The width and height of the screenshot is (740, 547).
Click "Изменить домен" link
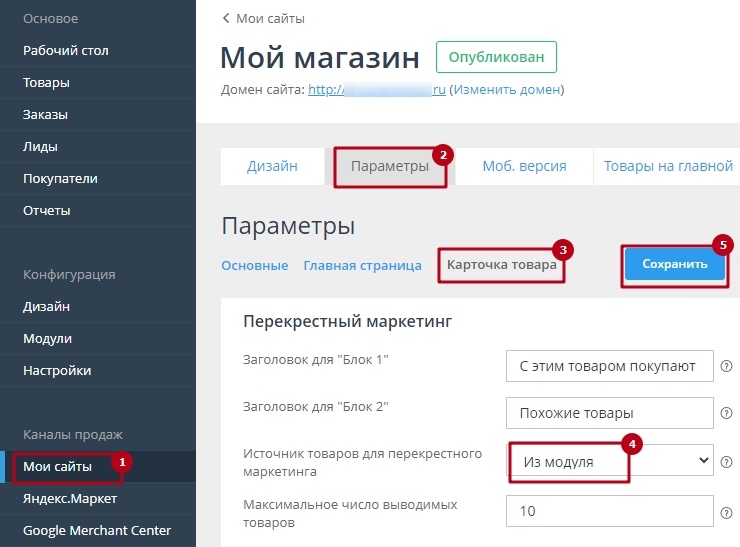click(506, 90)
